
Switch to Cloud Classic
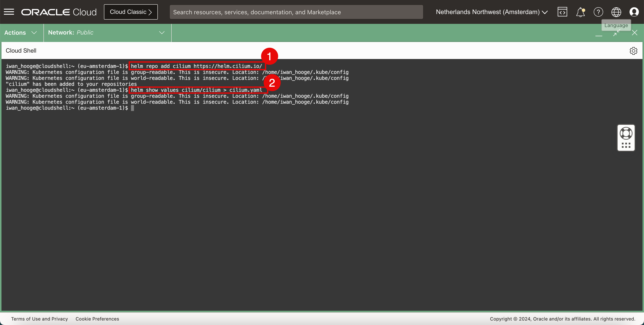click(x=131, y=12)
